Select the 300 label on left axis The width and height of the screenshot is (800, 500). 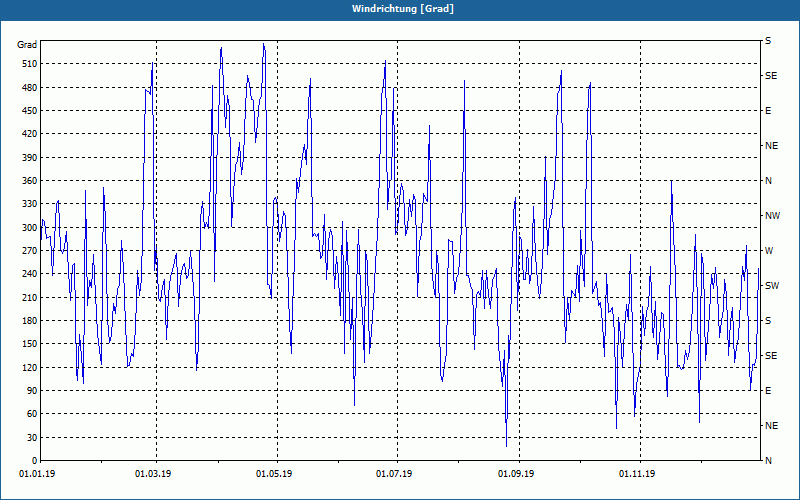click(29, 227)
